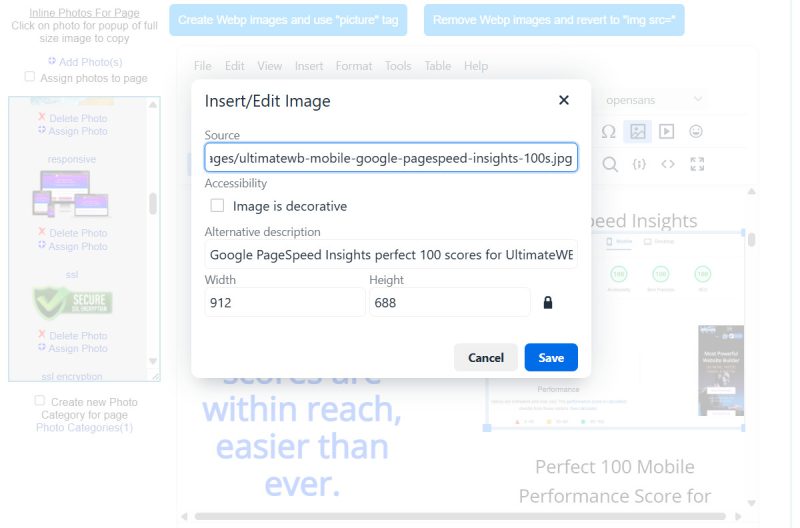Viewport: 800px width, 528px height.
Task: Click editor vertical scroll up arrow
Action: tap(751, 192)
